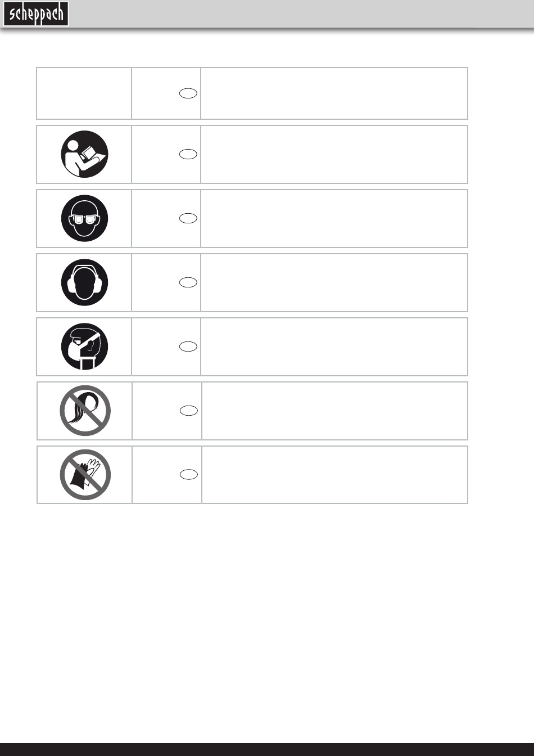
Task: Click the description box for the read manual row
Action: 334,154
